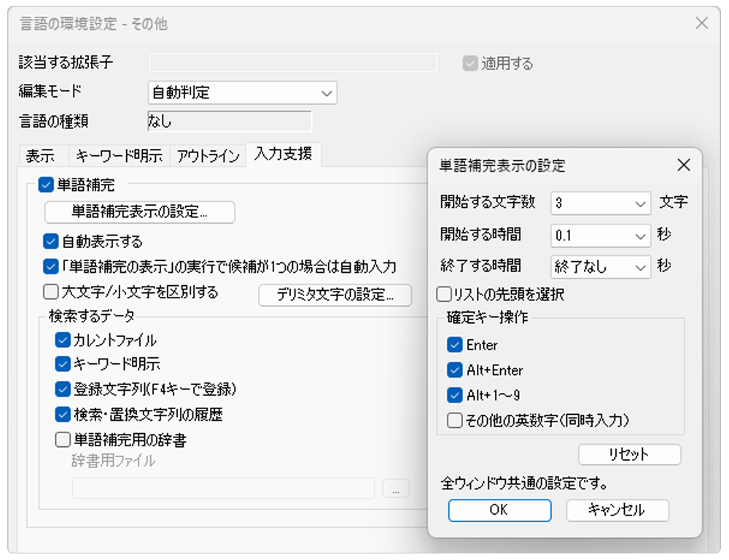This screenshot has width=729, height=560.
Task: Open the 開始する時間 dropdown
Action: click(x=601, y=236)
